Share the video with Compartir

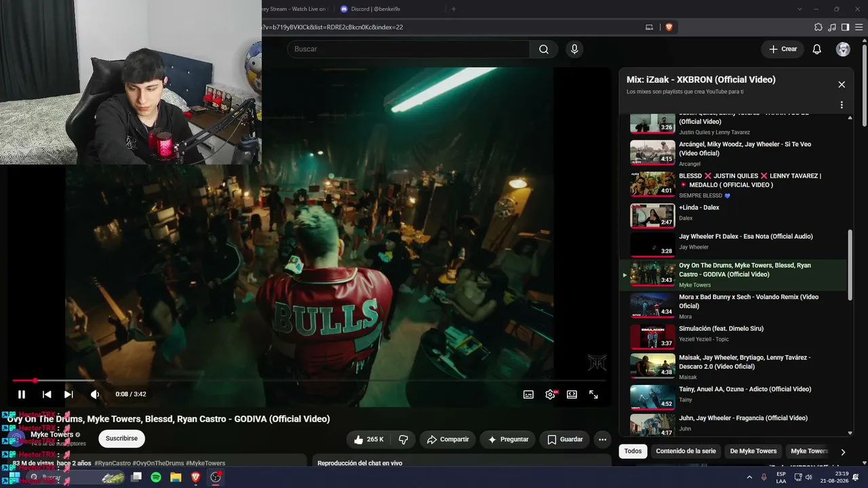pos(448,439)
